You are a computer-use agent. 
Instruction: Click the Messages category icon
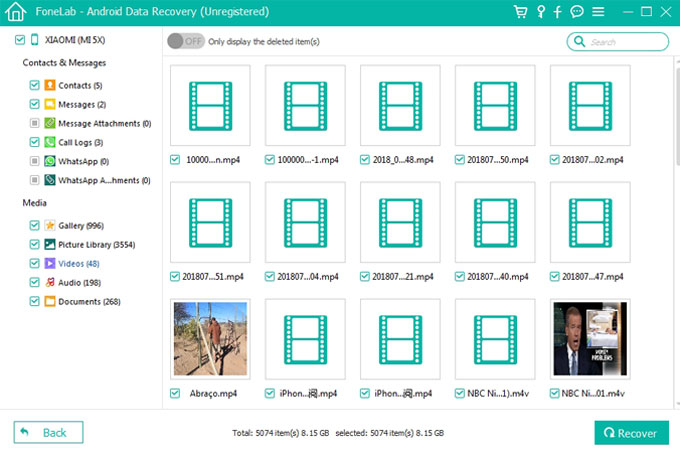(x=50, y=104)
